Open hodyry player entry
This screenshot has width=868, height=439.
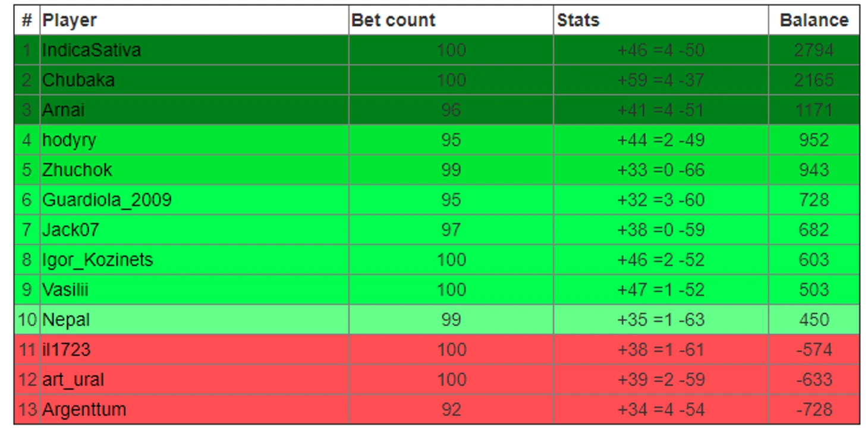coord(69,140)
